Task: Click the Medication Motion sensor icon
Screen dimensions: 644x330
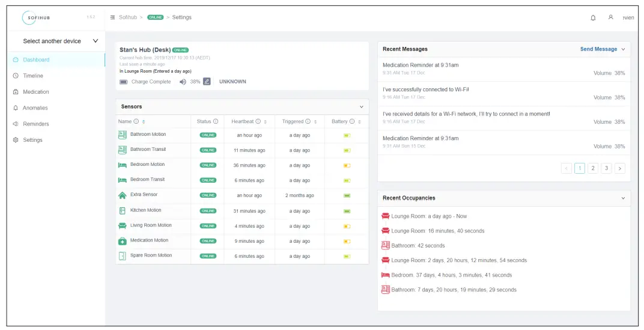Action: pos(123,240)
